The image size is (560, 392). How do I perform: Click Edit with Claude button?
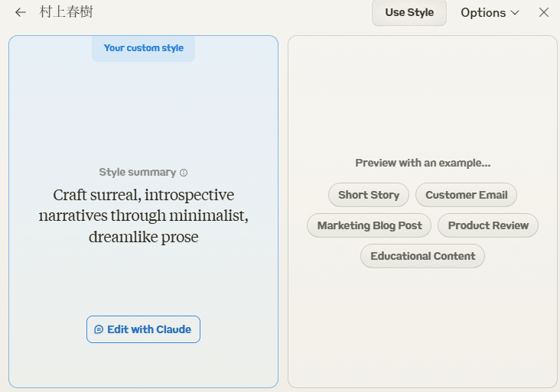[x=143, y=329]
